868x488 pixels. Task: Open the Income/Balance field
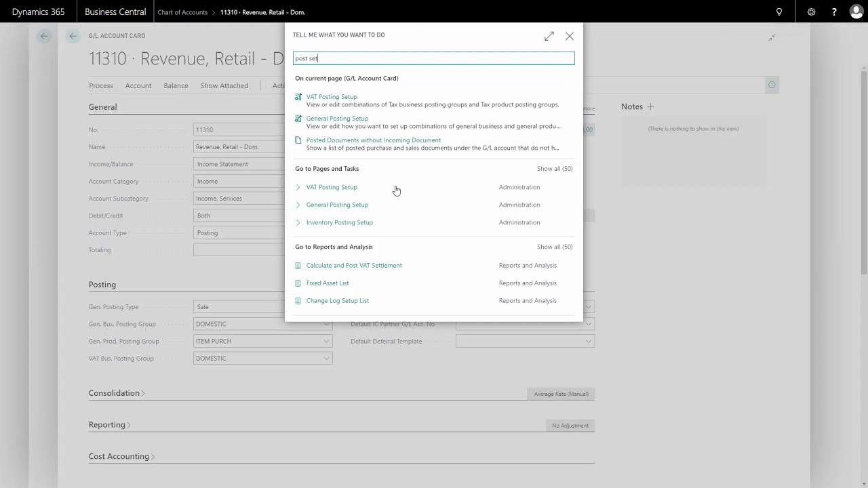239,164
